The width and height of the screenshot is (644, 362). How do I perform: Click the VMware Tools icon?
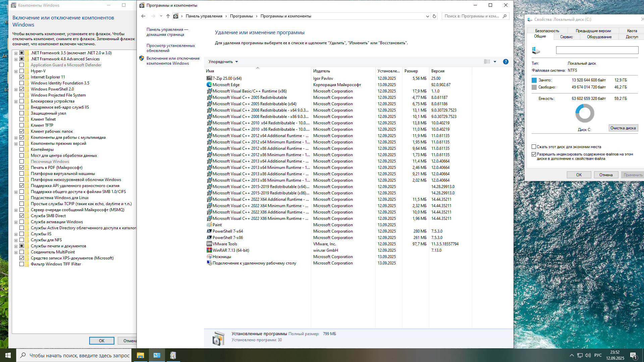[x=209, y=244]
